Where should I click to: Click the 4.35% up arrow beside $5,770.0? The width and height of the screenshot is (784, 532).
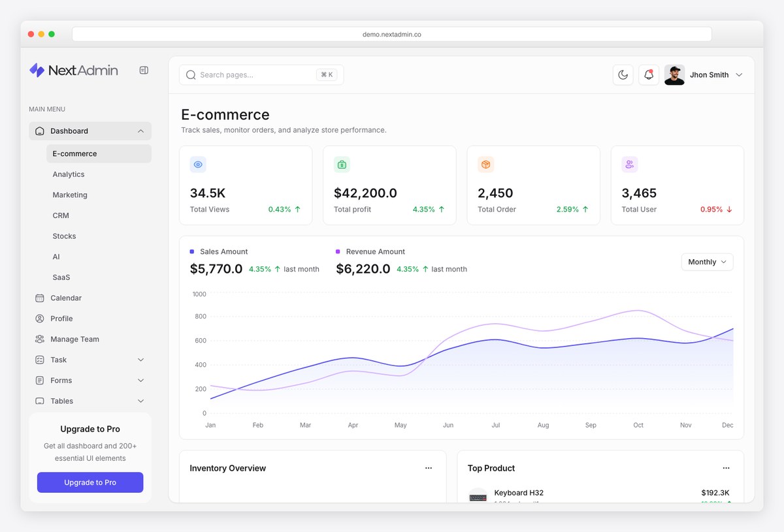pos(278,269)
